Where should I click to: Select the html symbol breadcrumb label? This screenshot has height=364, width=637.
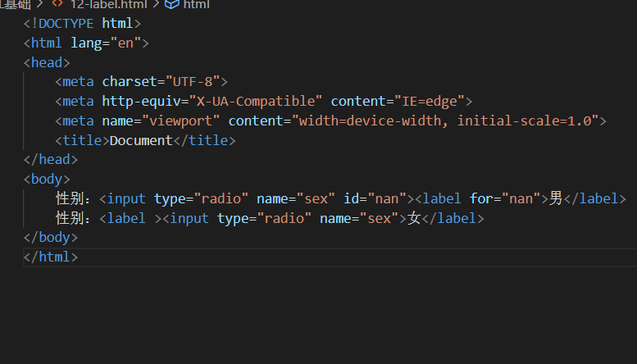click(x=196, y=4)
